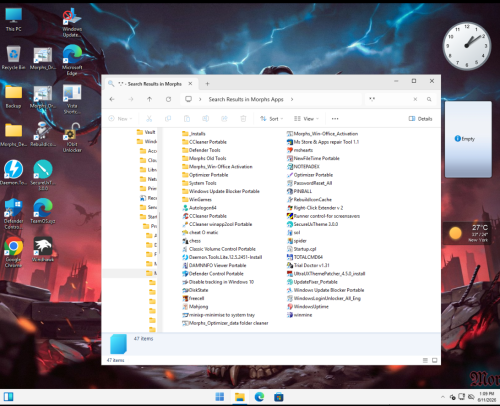Viewport: 500px width, 406px height.
Task: Open Microsoft Store from the taskbar
Action: point(279,397)
